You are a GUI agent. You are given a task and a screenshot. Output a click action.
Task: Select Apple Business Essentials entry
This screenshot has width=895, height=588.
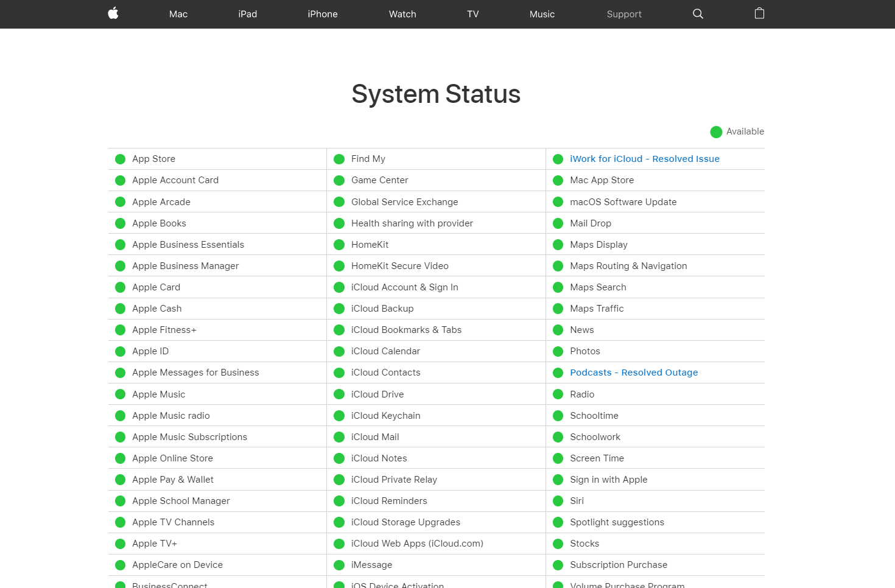pyautogui.click(x=188, y=245)
